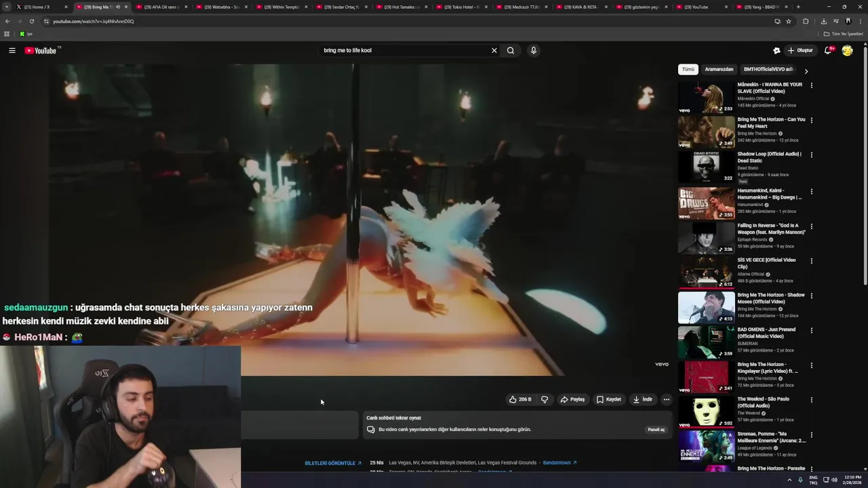Mute the playing tab's speaker icon
Screen dimensions: 868x488
click(x=118, y=7)
